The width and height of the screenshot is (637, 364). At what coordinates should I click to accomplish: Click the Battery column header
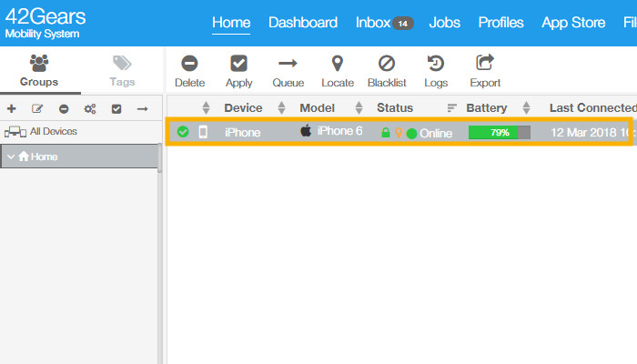(x=487, y=107)
